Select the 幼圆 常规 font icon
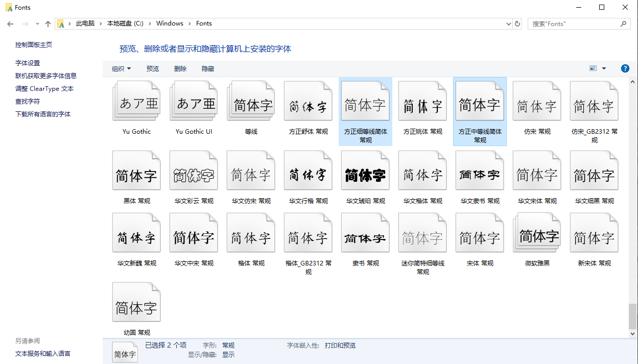Screen dimensions: 638x364 pos(136,302)
